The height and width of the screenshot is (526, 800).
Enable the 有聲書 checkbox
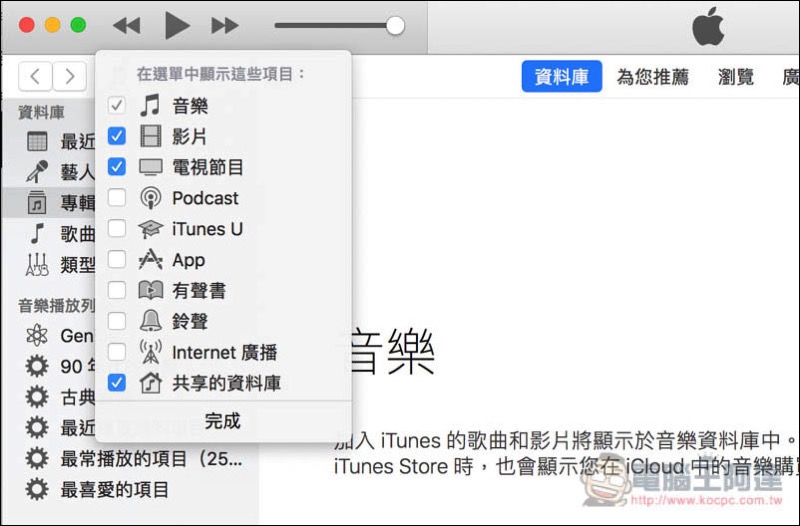[x=117, y=290]
